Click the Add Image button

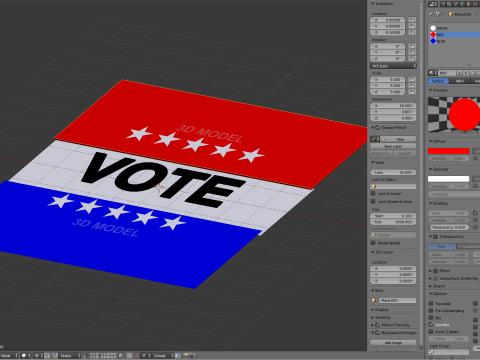pyautogui.click(x=393, y=342)
